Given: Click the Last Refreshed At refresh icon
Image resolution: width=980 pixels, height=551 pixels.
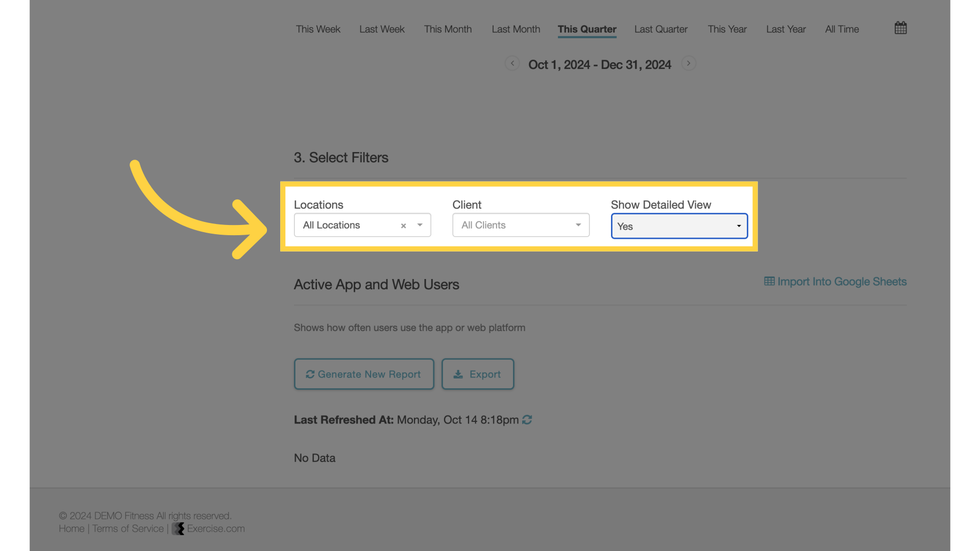Looking at the screenshot, I should [527, 420].
